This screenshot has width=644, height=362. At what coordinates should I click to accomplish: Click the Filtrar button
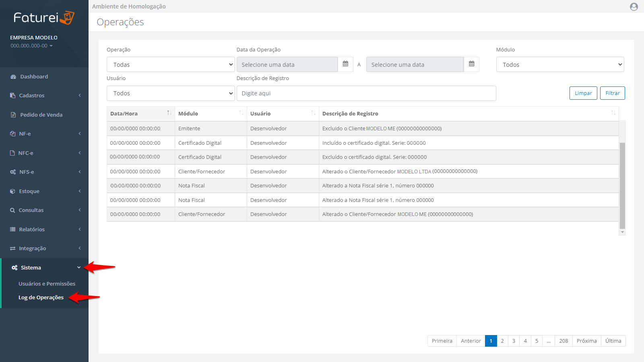612,93
